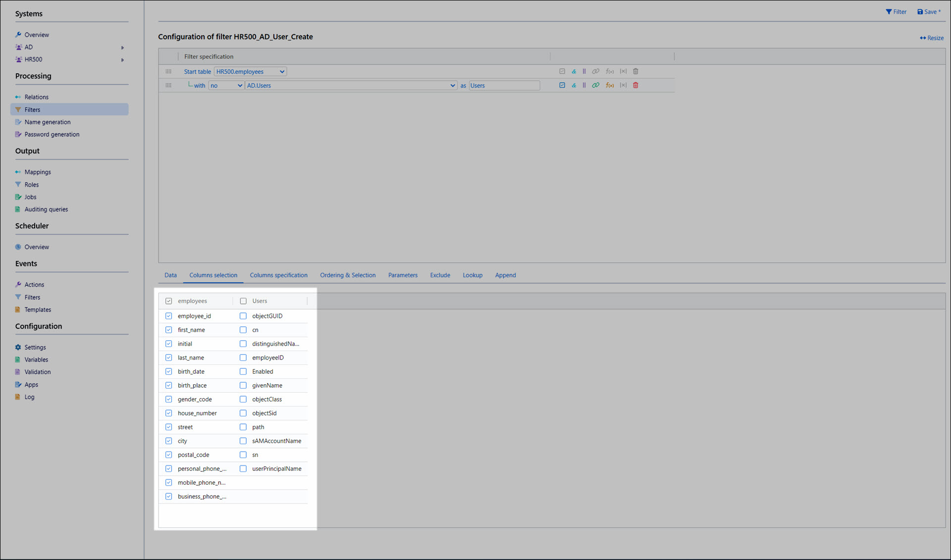The image size is (951, 560).
Task: Click |x| icon on AD.Users row
Action: [x=623, y=85]
